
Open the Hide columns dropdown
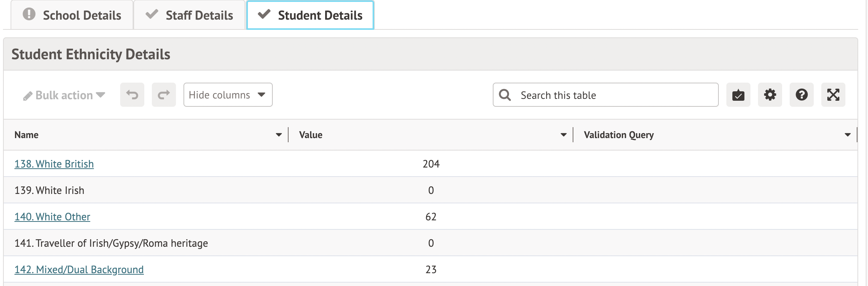point(228,95)
